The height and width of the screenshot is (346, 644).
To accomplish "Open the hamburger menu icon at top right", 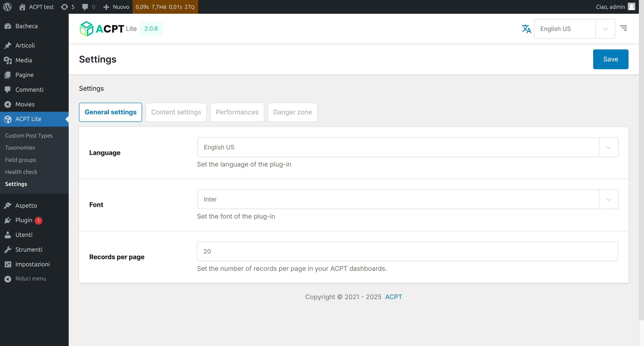I will pyautogui.click(x=624, y=28).
